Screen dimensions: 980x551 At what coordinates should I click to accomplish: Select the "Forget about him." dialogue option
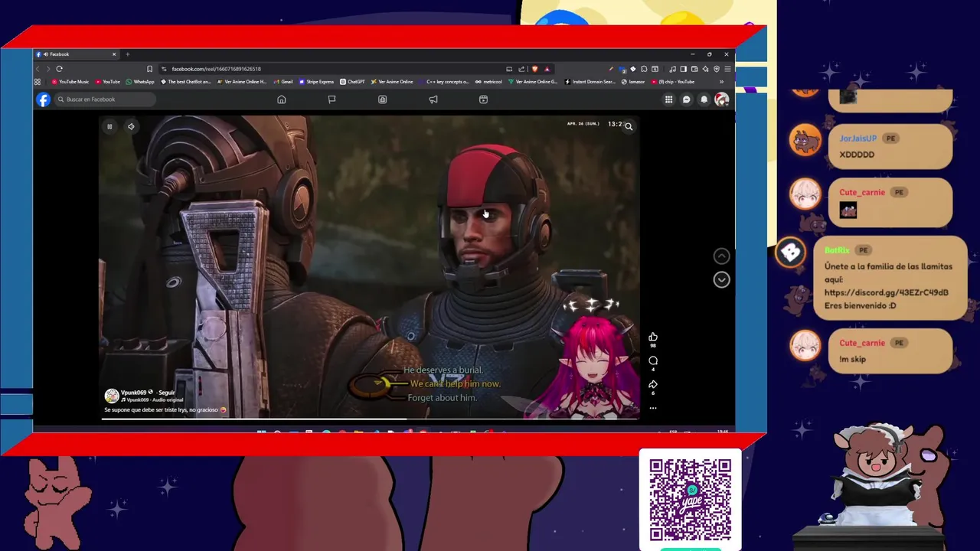point(443,398)
